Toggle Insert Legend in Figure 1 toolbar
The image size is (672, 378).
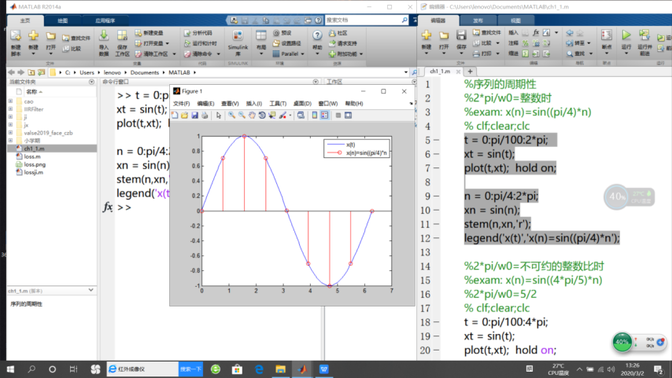pos(324,115)
